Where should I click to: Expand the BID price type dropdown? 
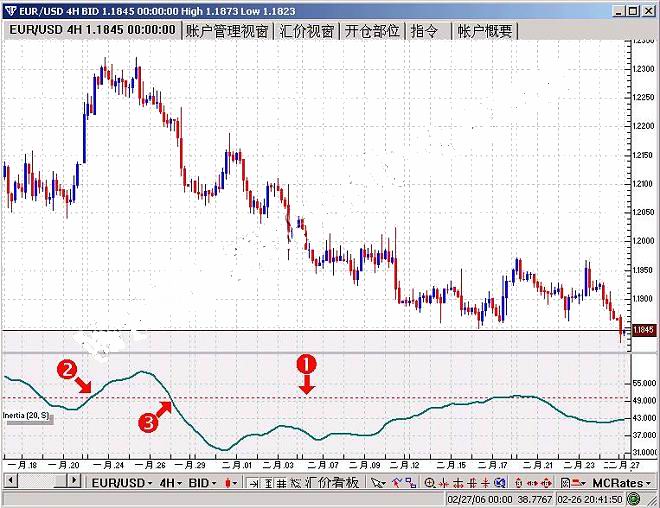click(x=203, y=483)
